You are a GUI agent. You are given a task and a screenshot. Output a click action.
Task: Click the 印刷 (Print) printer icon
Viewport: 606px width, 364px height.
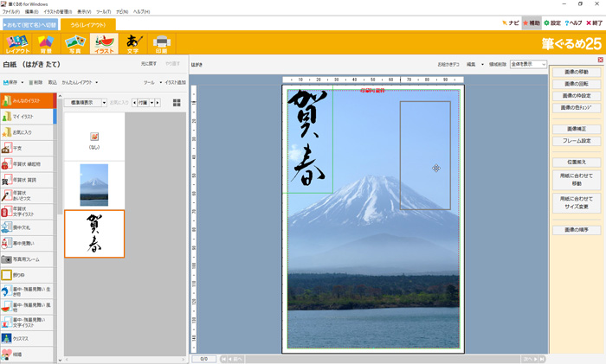point(161,43)
